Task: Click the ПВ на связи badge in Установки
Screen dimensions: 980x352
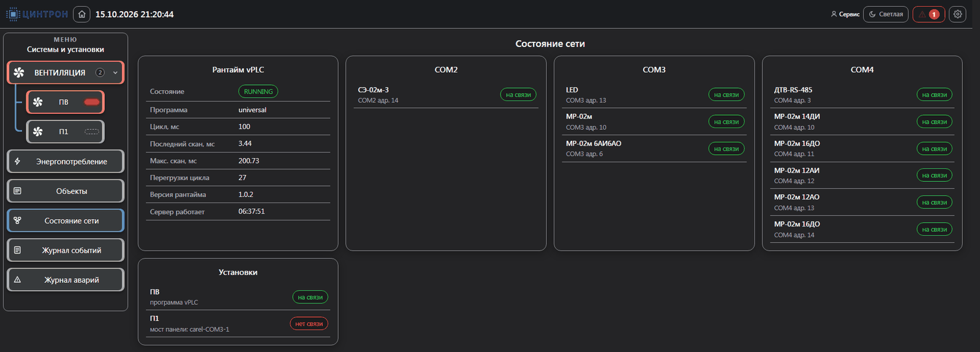Action: (x=310, y=297)
